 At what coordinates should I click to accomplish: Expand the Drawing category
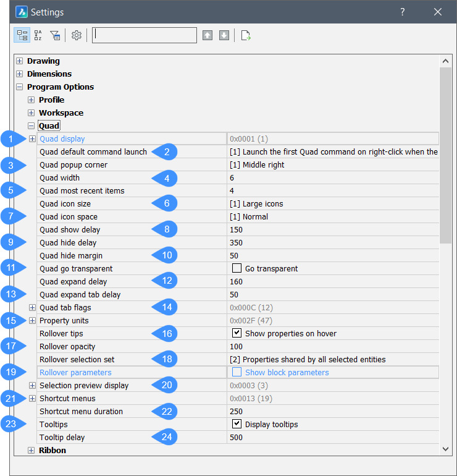(20, 61)
